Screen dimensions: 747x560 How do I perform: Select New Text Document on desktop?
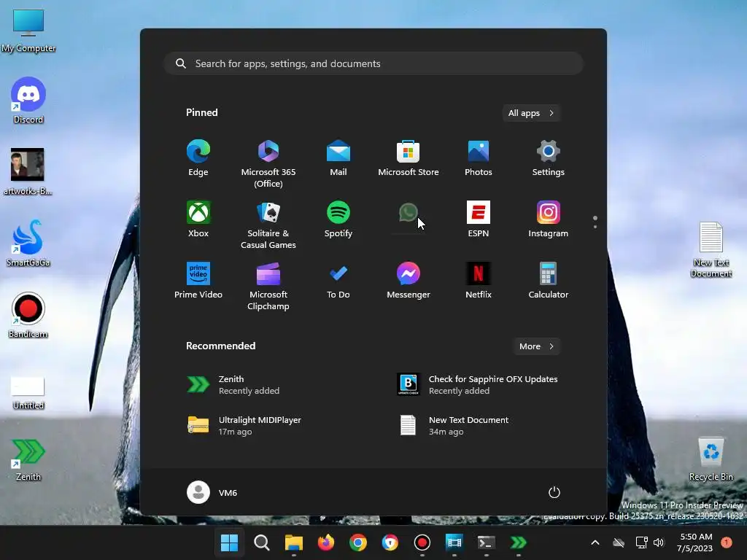tap(711, 249)
